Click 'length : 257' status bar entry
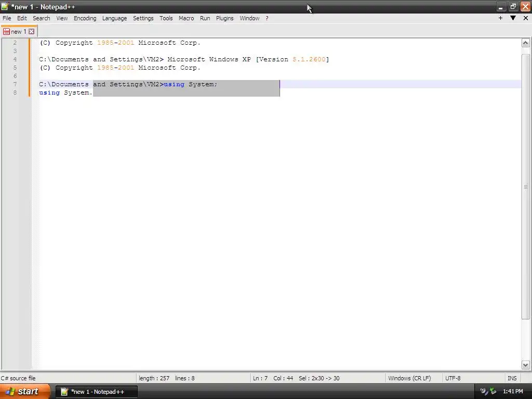Screen dimensions: 532x399 [154, 378]
